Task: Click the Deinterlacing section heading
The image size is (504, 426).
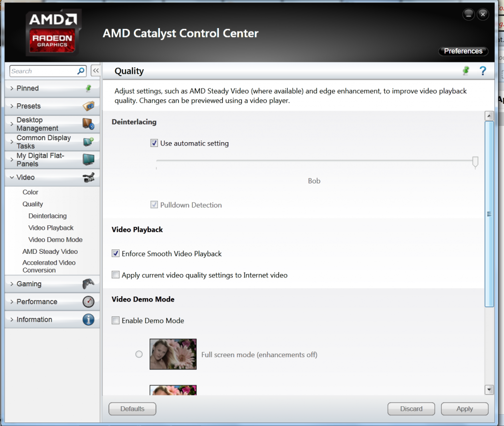Action: click(x=134, y=122)
